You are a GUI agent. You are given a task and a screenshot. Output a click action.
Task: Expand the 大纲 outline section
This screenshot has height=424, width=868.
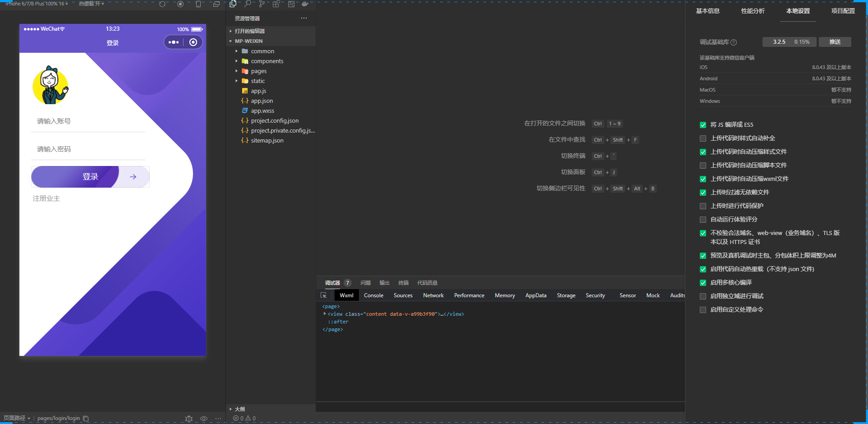(239, 409)
